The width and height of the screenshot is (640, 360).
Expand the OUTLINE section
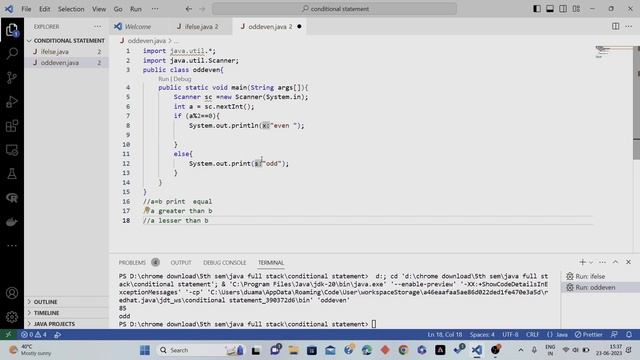click(66, 302)
